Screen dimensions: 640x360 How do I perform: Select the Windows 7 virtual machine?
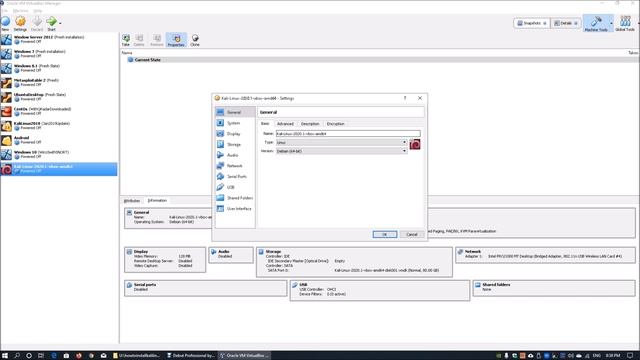(x=59, y=54)
